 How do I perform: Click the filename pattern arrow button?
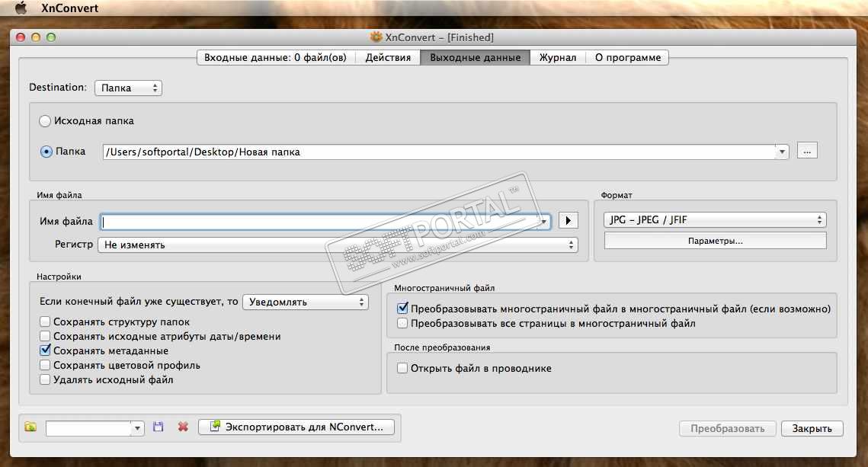pos(568,221)
